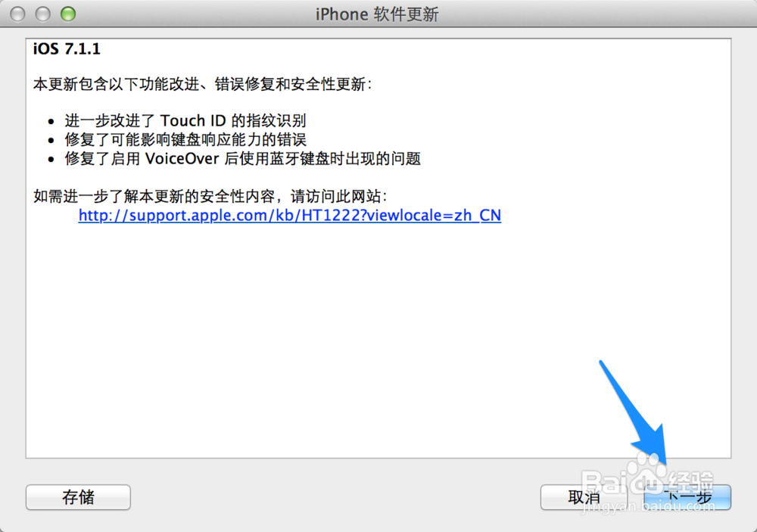757x532 pixels.
Task: Click the jingyan.baidu.com watermark text
Action: coord(648,507)
